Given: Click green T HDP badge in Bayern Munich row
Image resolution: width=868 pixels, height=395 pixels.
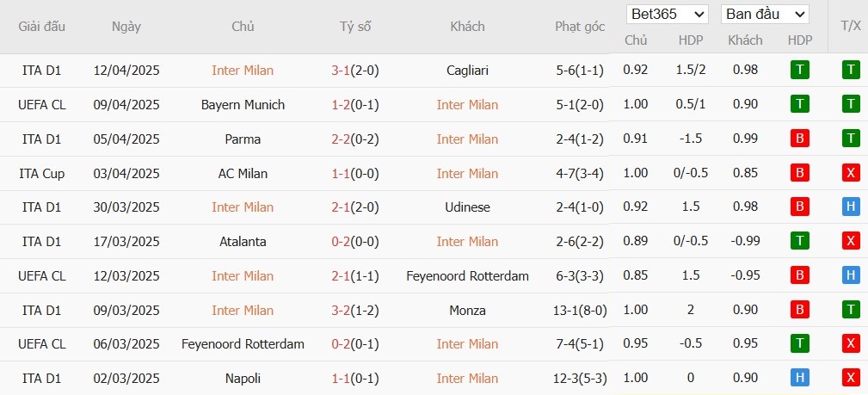Looking at the screenshot, I should [x=800, y=105].
